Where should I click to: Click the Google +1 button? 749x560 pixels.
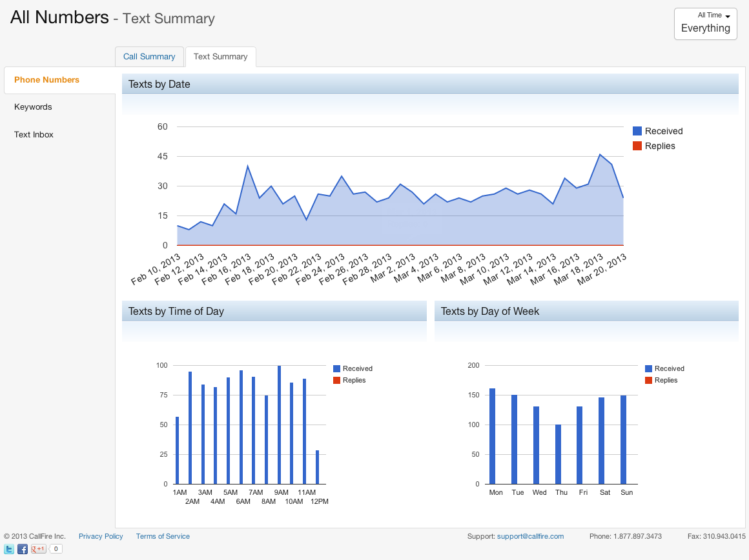39,549
